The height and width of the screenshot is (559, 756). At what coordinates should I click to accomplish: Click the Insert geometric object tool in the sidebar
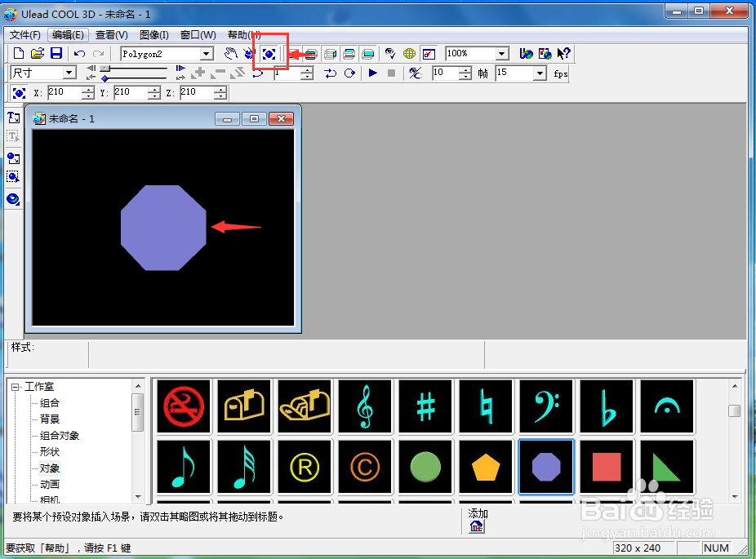[14, 198]
